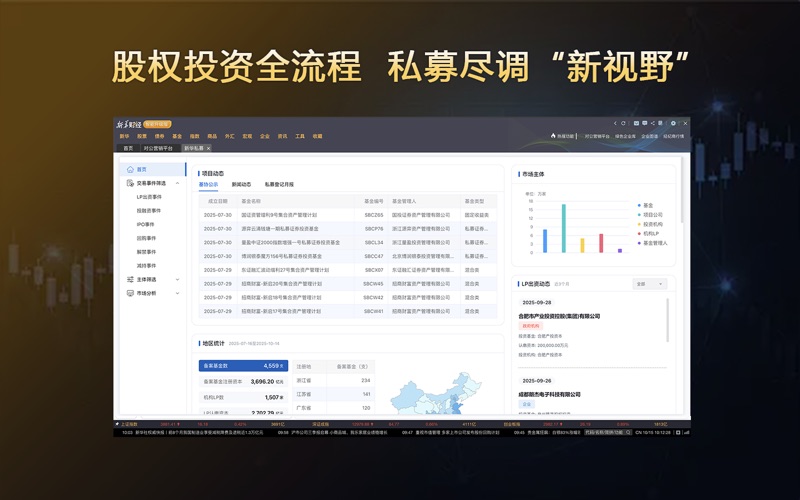Expand the 主体筛选 section chevron

click(178, 280)
